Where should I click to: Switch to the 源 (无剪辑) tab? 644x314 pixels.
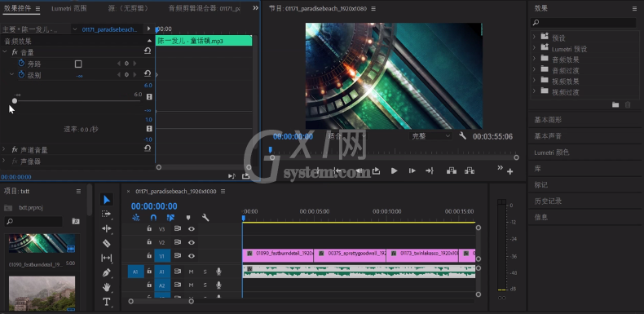pos(128,8)
